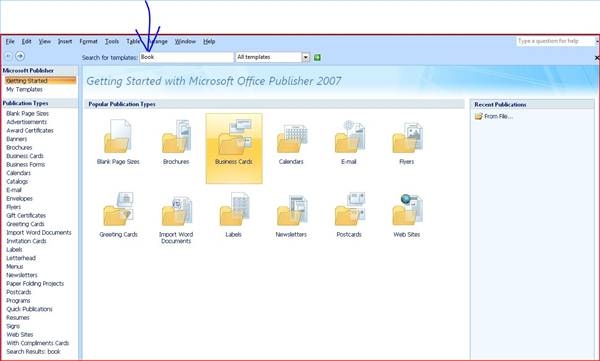The width and height of the screenshot is (600, 361).
Task: Select Web Sites in the sidebar list
Action: pos(20,334)
